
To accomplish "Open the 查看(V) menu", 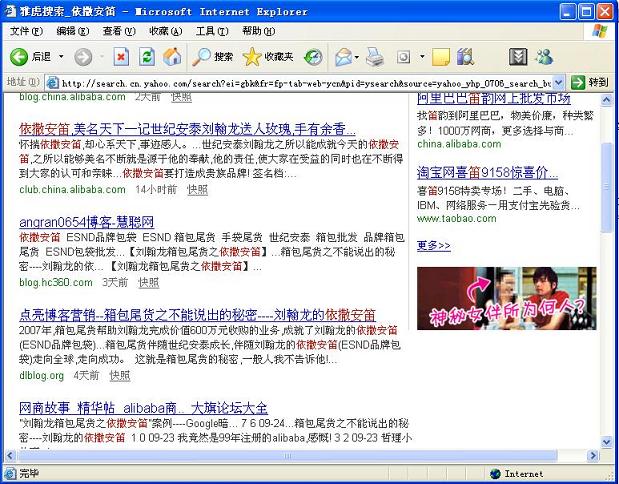I will click(119, 31).
